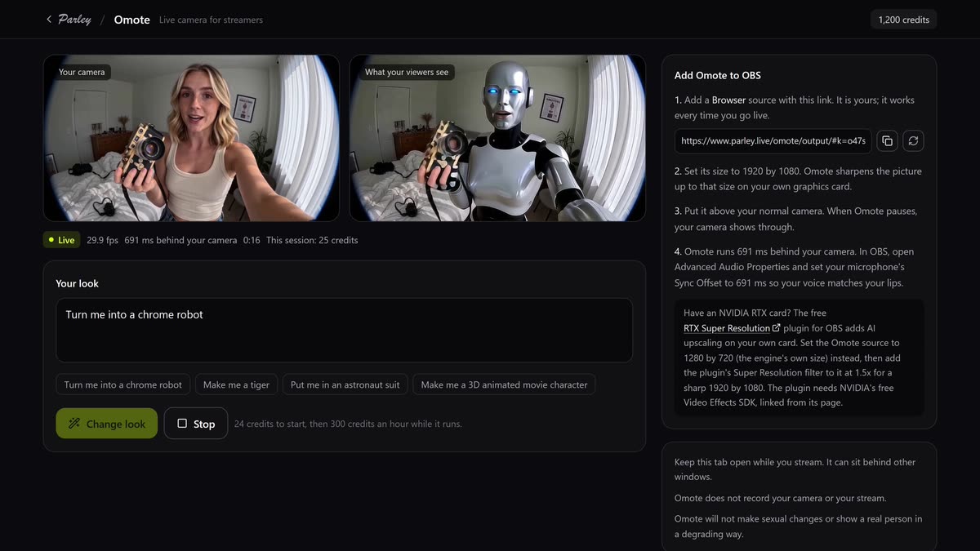
Task: Click the Your look heading
Action: coord(77,283)
